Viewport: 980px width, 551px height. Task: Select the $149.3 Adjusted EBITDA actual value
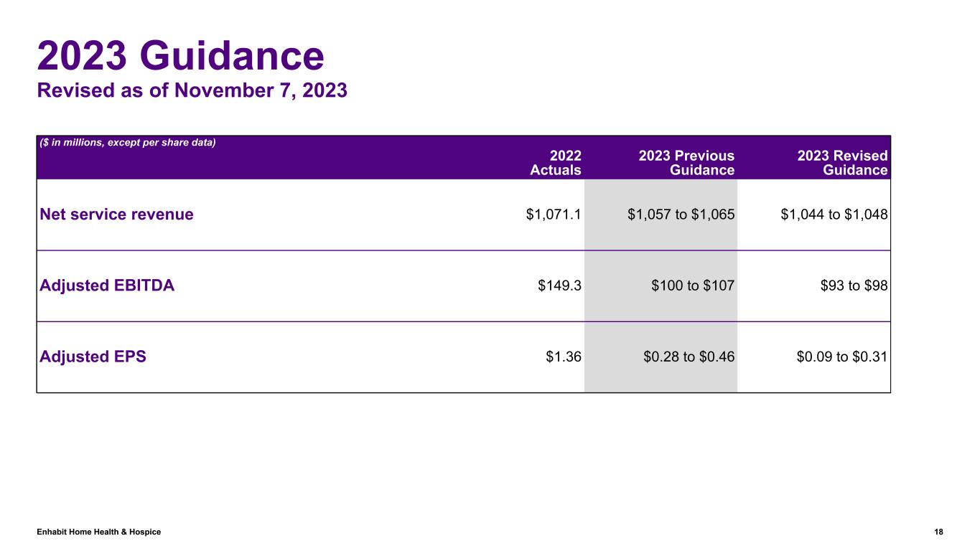[559, 286]
